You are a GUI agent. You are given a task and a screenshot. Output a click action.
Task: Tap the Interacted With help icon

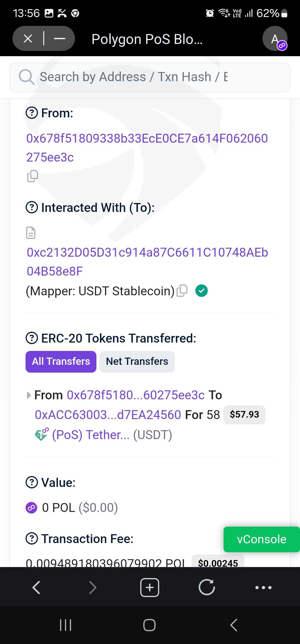coord(32,207)
